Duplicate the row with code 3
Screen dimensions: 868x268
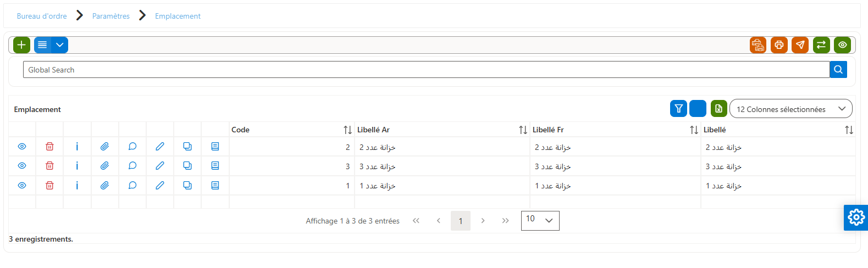tap(187, 166)
